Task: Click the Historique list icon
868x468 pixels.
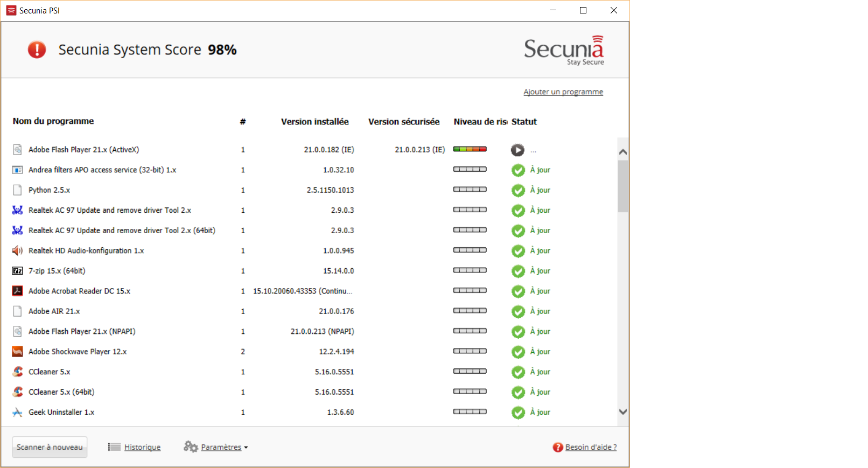Action: tap(114, 447)
